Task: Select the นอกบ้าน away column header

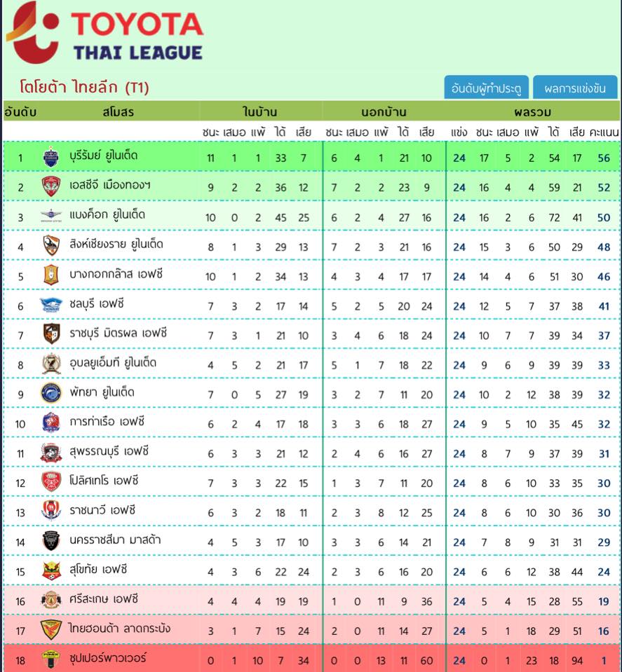Action: [384, 112]
